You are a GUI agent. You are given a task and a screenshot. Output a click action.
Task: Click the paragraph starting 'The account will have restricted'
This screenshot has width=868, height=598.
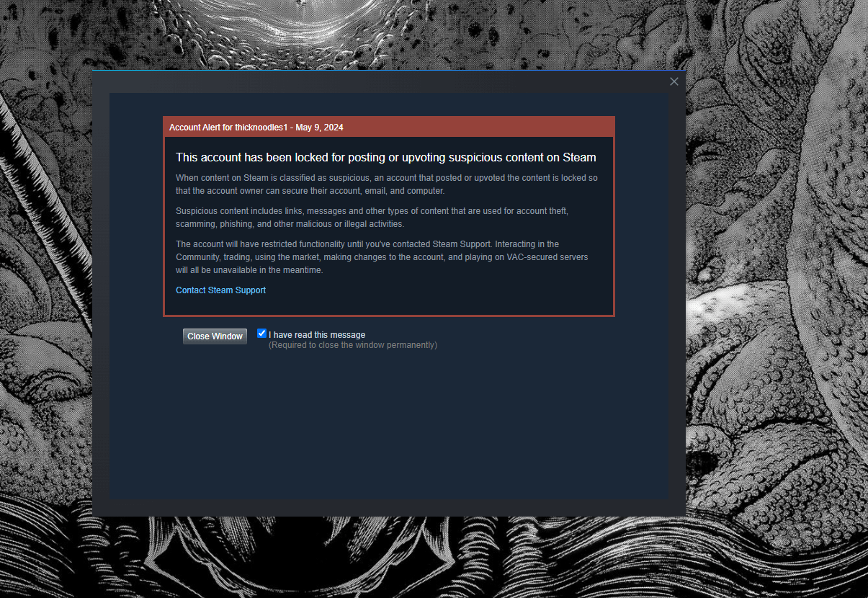point(382,257)
